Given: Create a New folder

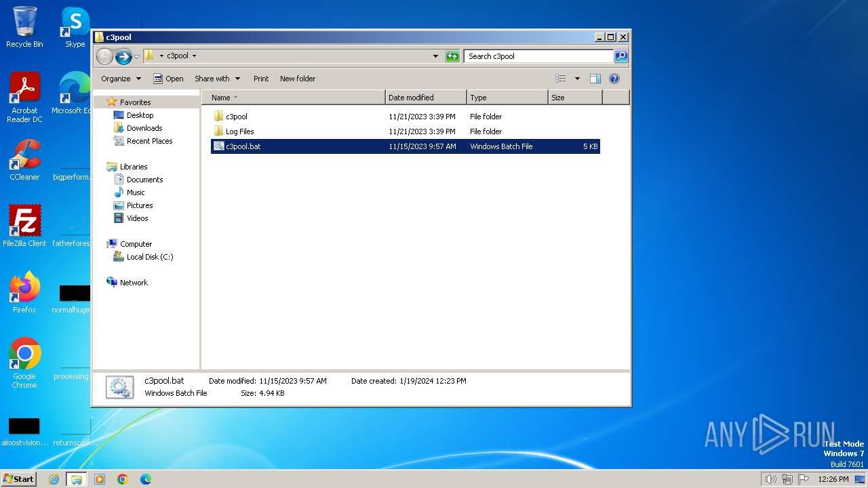Looking at the screenshot, I should (298, 79).
